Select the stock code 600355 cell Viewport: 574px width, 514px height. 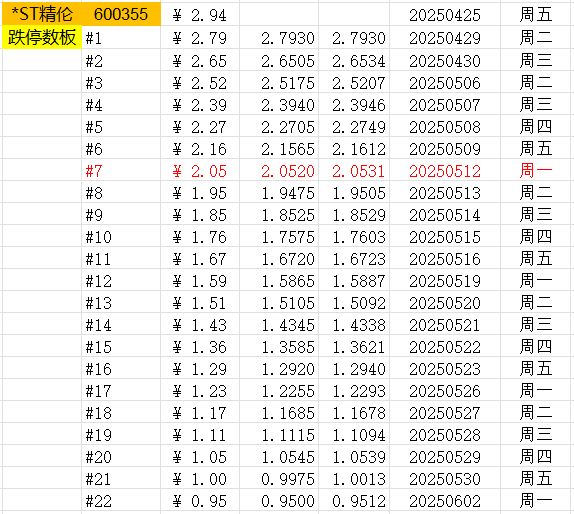121,14
